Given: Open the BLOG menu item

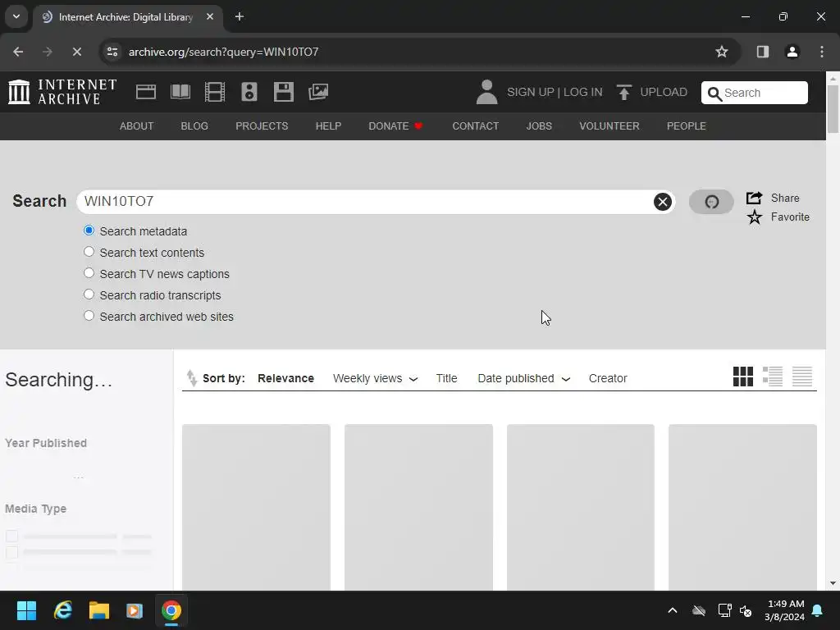Looking at the screenshot, I should point(194,126).
